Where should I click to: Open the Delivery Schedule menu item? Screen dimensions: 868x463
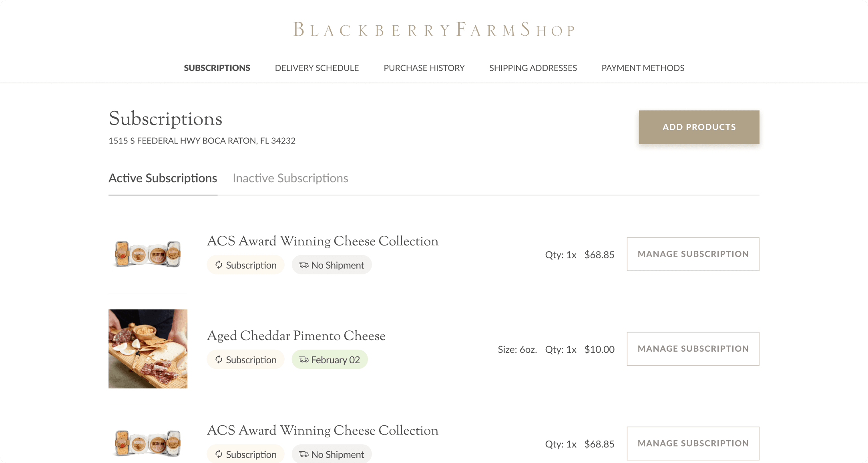click(x=317, y=68)
